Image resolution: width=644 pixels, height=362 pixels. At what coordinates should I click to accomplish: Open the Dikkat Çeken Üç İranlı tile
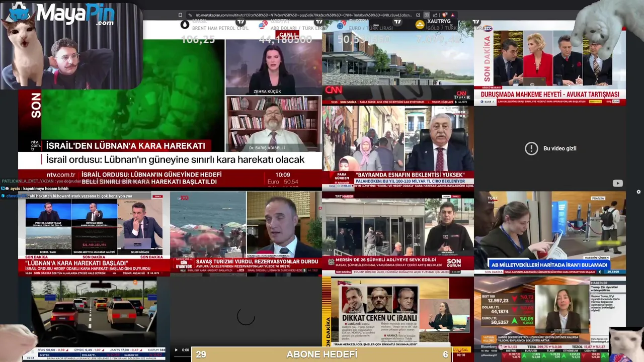[398, 319]
